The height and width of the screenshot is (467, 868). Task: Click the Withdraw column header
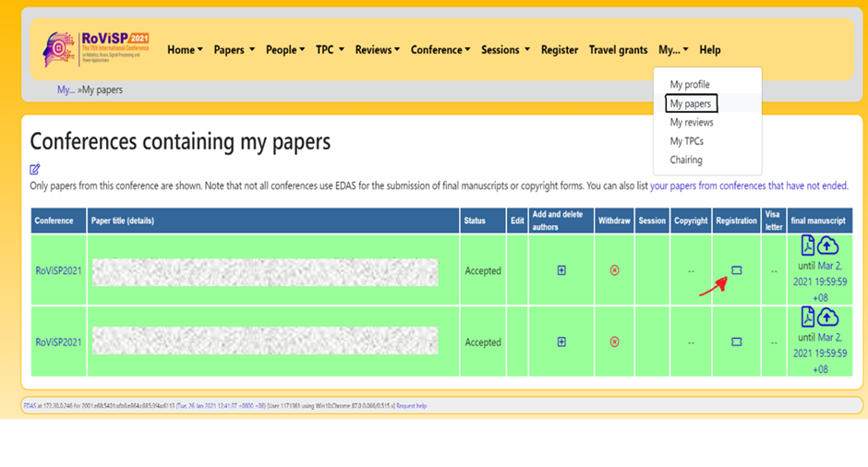click(x=614, y=221)
